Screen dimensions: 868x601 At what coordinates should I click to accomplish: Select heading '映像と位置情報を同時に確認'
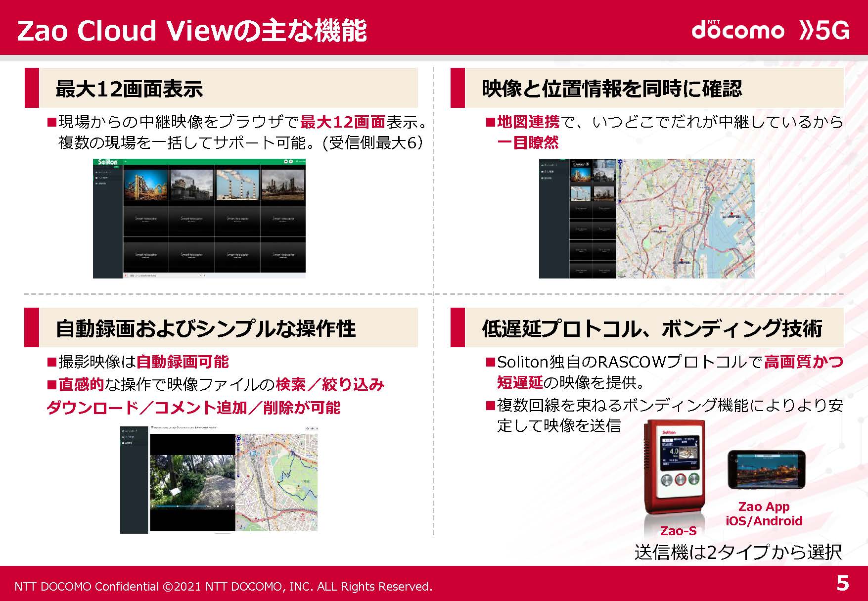(x=612, y=89)
